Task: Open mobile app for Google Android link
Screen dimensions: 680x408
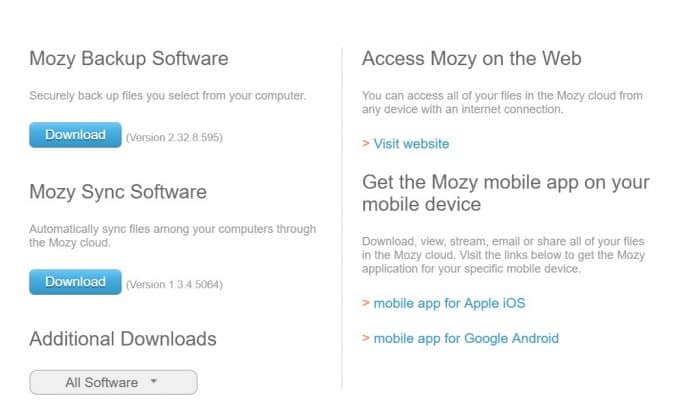Action: pos(466,338)
